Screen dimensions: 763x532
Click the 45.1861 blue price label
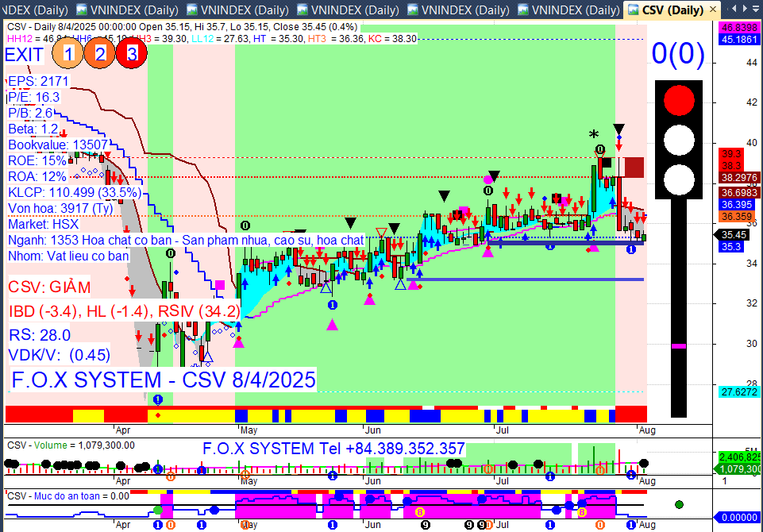click(740, 40)
